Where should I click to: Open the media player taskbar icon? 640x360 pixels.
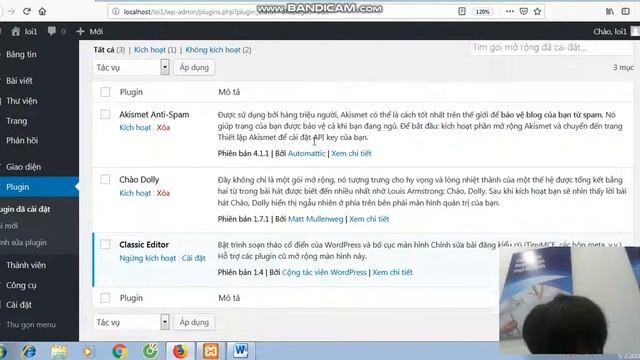(89, 351)
